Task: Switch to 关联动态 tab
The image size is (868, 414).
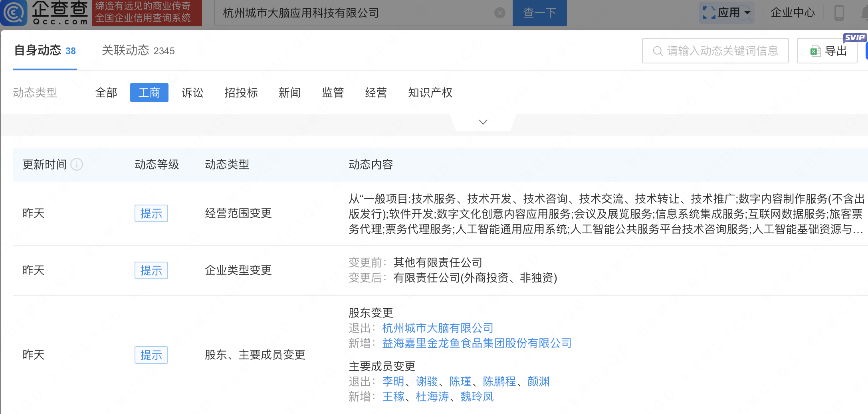Action: [138, 51]
